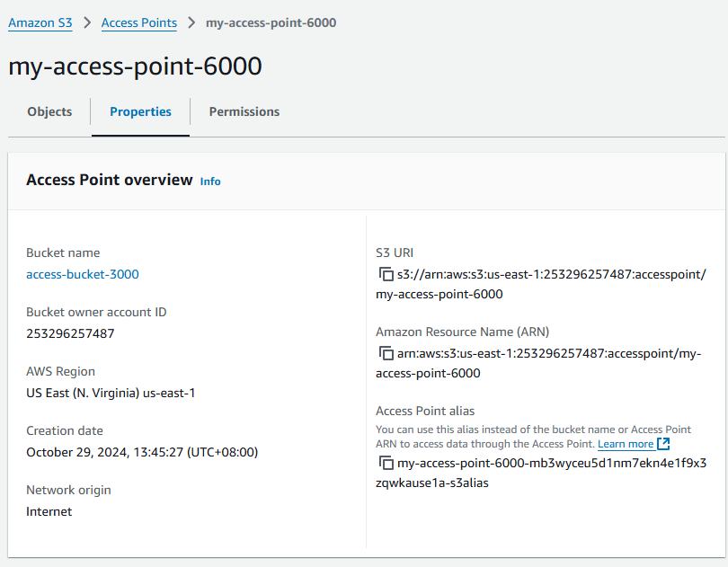This screenshot has width=728, height=567.
Task: Copy the Amazon Resource Name (ARN)
Action: coord(386,352)
